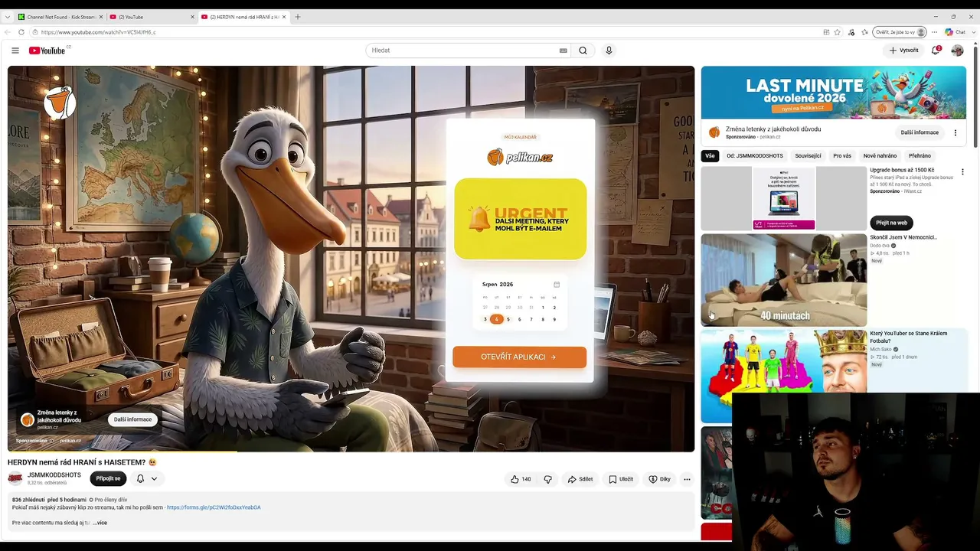Select the Související filter chip
This screenshot has height=551, width=980.
808,156
